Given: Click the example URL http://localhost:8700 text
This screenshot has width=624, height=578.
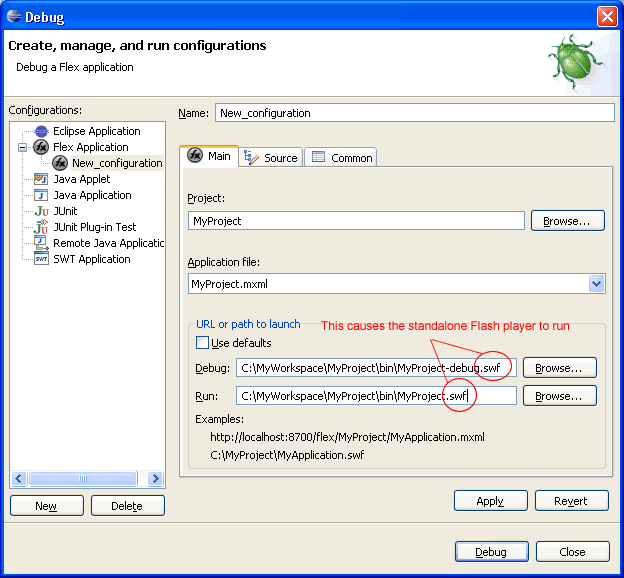Looking at the screenshot, I should [x=347, y=437].
